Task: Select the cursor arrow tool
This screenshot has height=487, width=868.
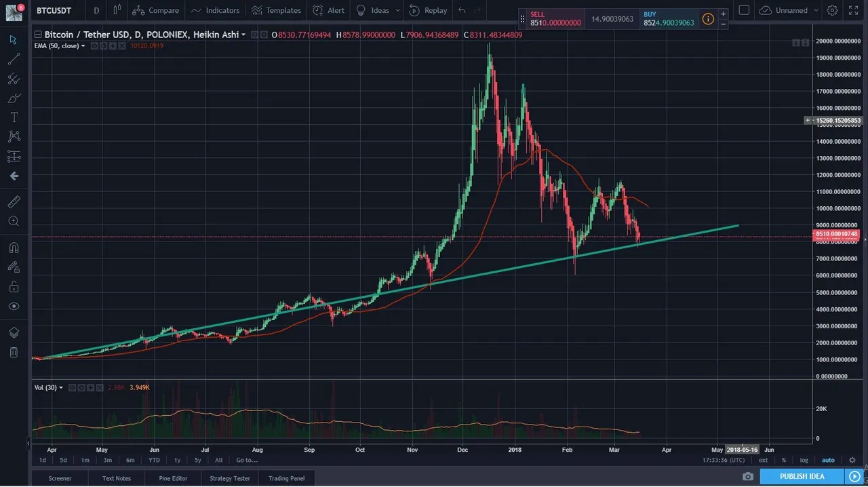Action: coord(14,39)
